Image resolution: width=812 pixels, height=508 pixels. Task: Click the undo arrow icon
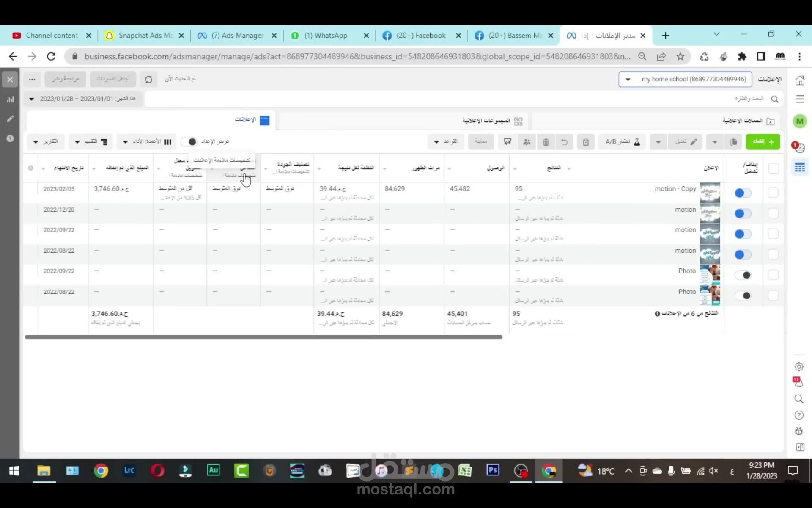[x=564, y=142]
